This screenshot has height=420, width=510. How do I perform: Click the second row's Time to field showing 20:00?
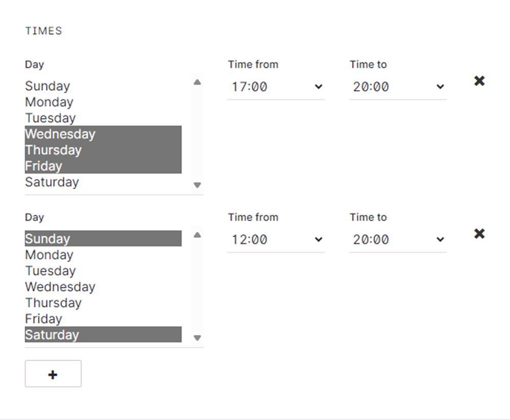[397, 239]
